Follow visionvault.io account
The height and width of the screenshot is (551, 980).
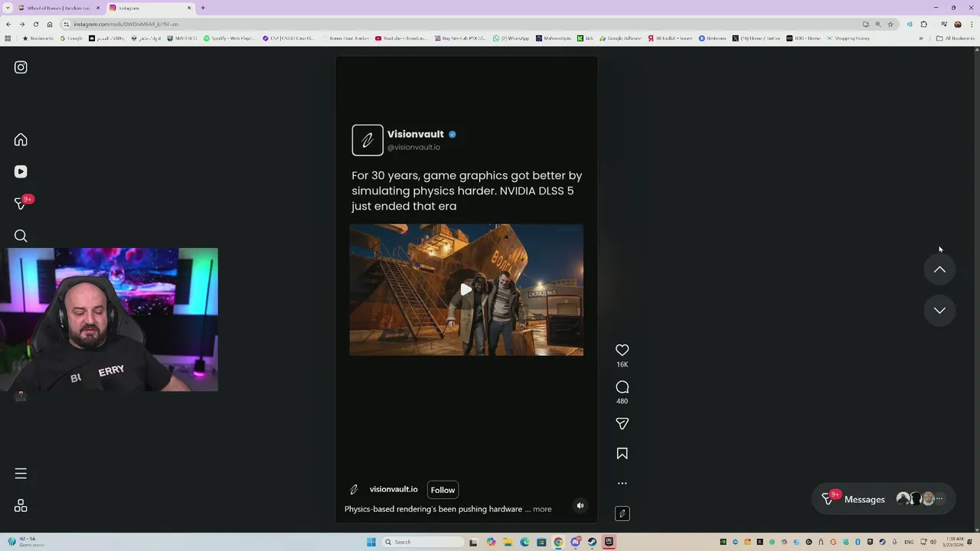pos(443,490)
